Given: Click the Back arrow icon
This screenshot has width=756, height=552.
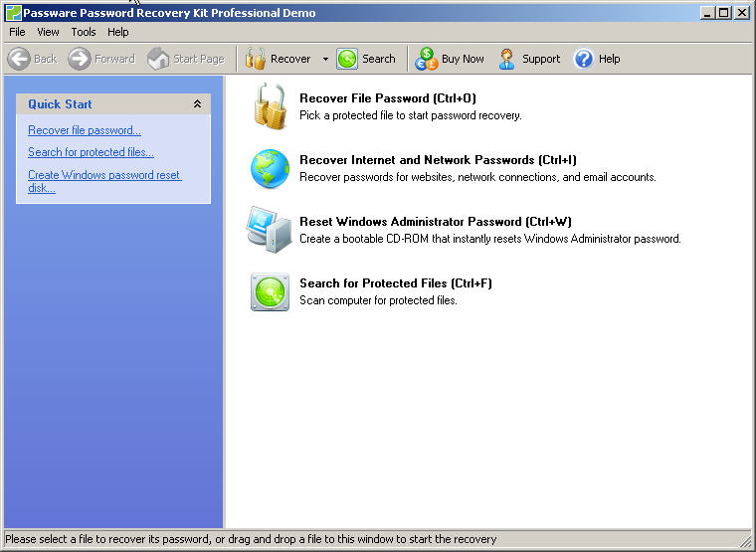Looking at the screenshot, I should [x=19, y=59].
